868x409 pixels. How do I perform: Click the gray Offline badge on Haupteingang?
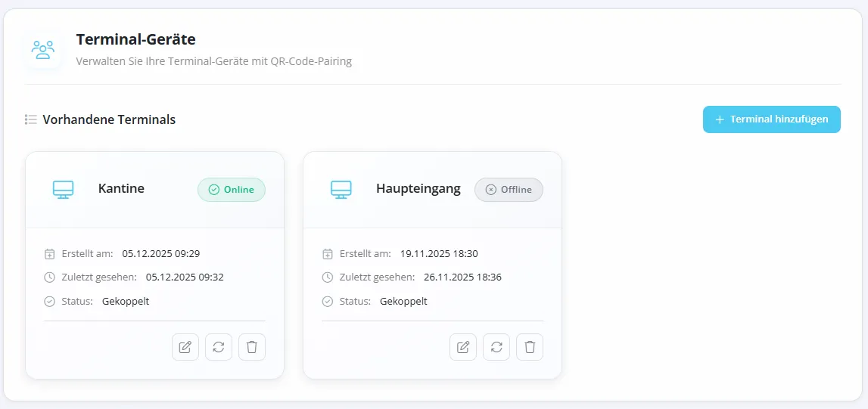click(x=509, y=190)
